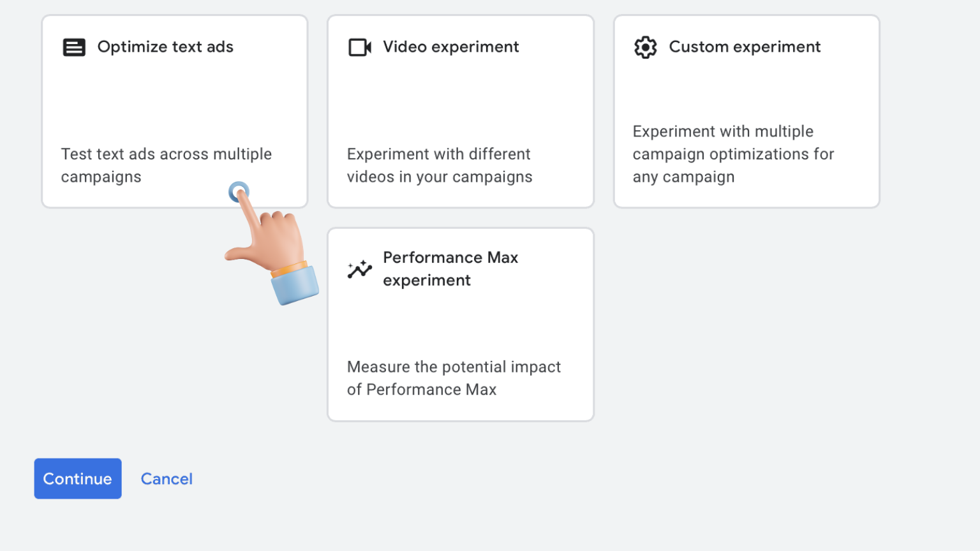This screenshot has width=980, height=551.
Task: Click the Performance Max experiment heading
Action: pos(450,268)
